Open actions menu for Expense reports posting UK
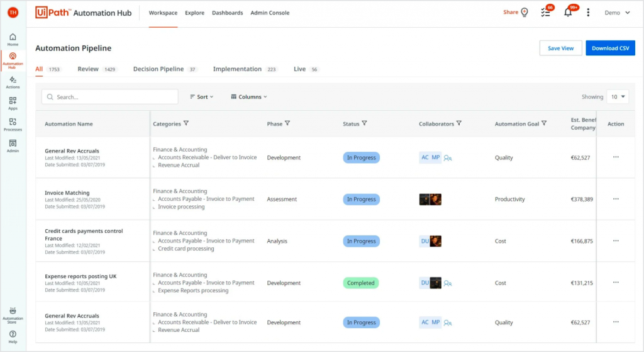The image size is (644, 352). [616, 283]
